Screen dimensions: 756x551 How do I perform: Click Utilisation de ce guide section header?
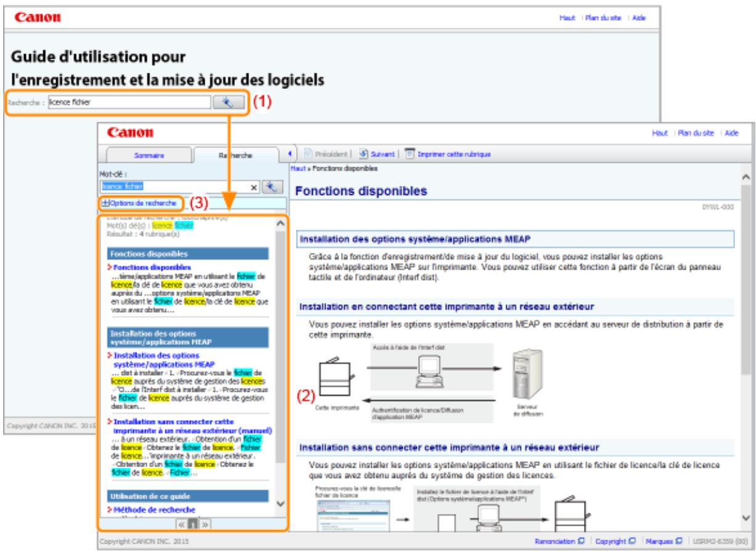coord(187,495)
